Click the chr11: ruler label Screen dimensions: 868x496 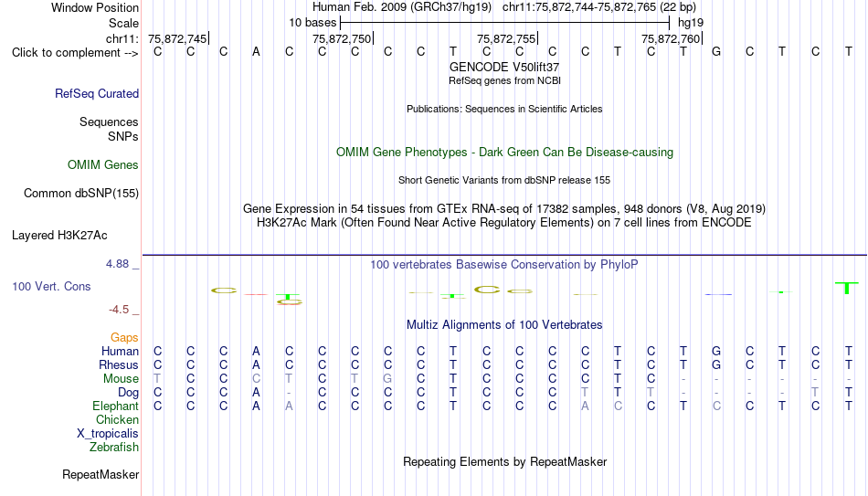[122, 38]
